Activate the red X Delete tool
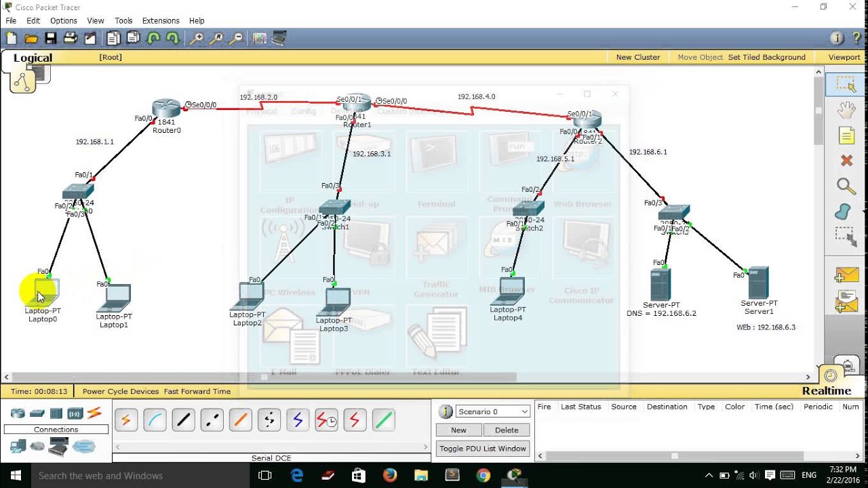This screenshot has width=868, height=488. 846,161
